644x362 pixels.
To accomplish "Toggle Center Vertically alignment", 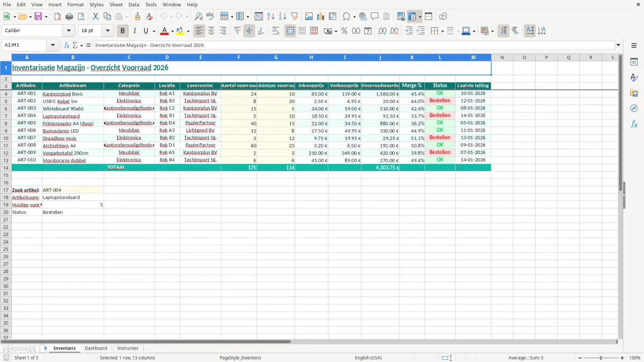I will point(249,31).
